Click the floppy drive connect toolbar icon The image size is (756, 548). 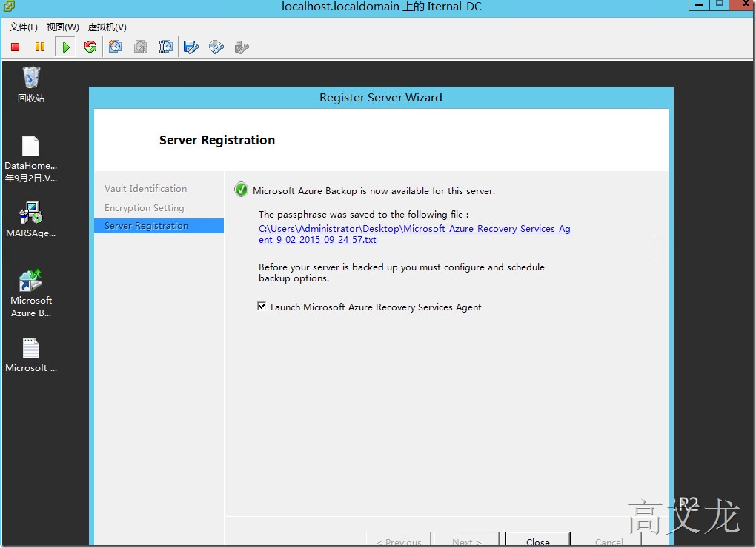(x=191, y=47)
